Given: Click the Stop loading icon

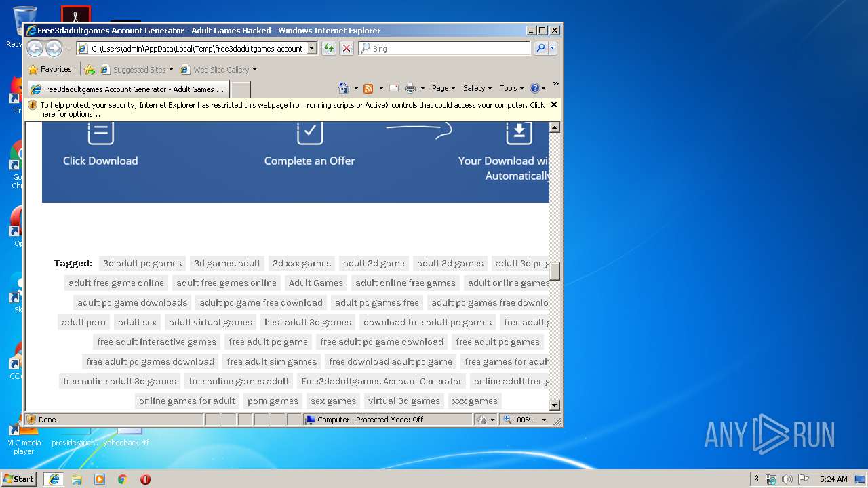Looking at the screenshot, I should pyautogui.click(x=347, y=48).
